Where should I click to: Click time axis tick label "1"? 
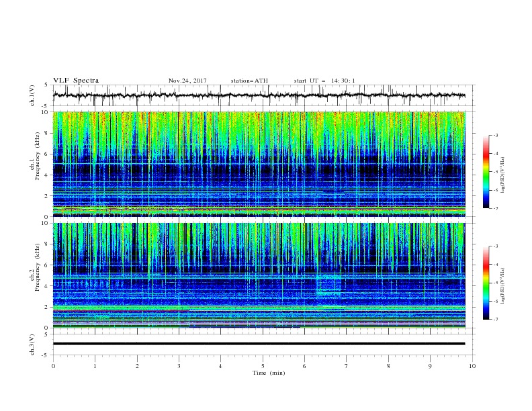click(x=95, y=366)
